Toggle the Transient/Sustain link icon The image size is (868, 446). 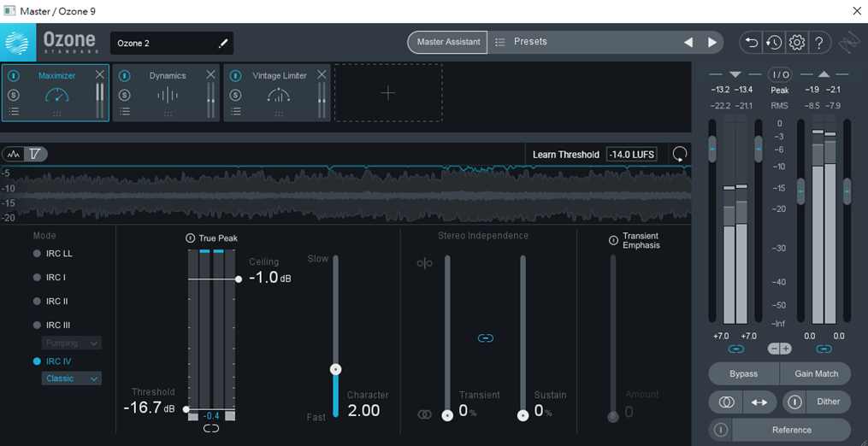[x=486, y=337]
